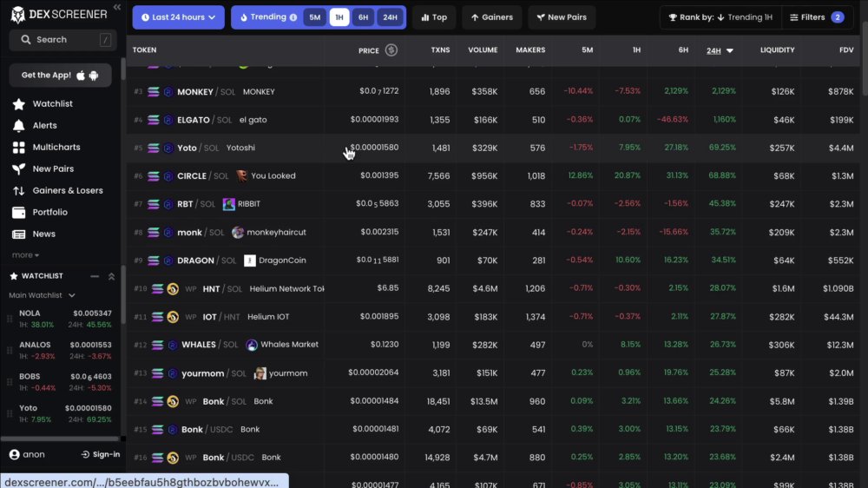The width and height of the screenshot is (868, 488).
Task: Click the monkeyhaircut token image
Action: pyautogui.click(x=238, y=232)
